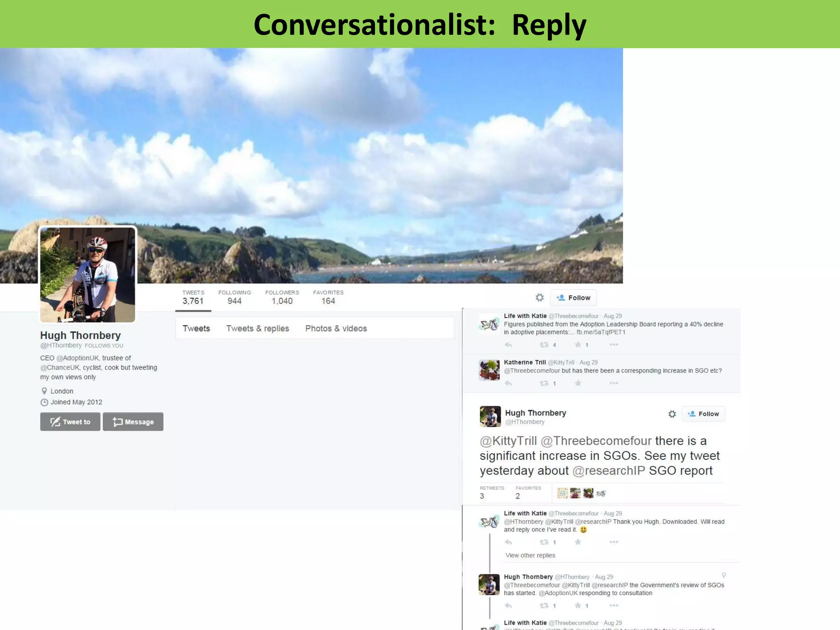Click the profile Follow button beside the gear
The width and height of the screenshot is (840, 630).
click(x=573, y=298)
